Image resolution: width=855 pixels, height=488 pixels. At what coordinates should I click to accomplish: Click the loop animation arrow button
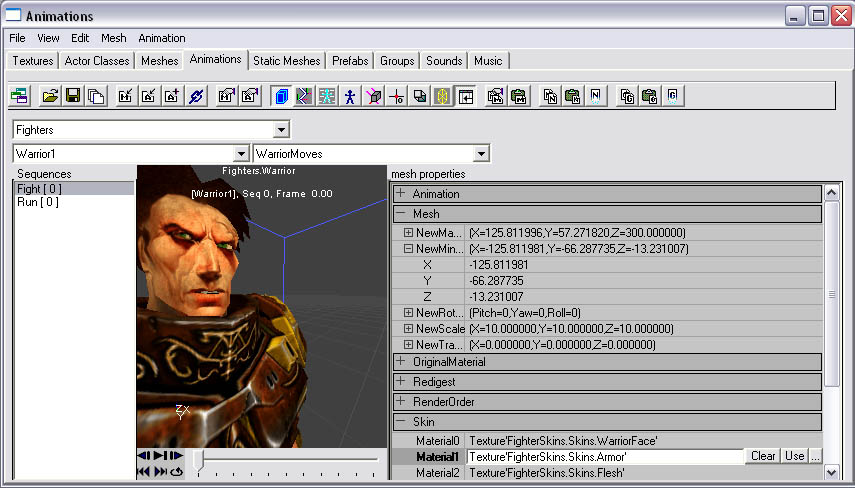pyautogui.click(x=177, y=472)
